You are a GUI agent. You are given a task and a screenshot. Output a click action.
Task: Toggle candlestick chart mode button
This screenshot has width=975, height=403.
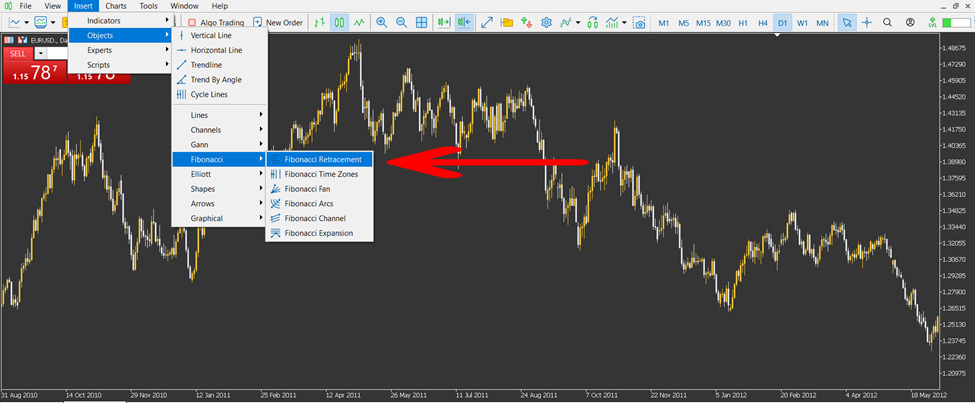click(x=340, y=22)
